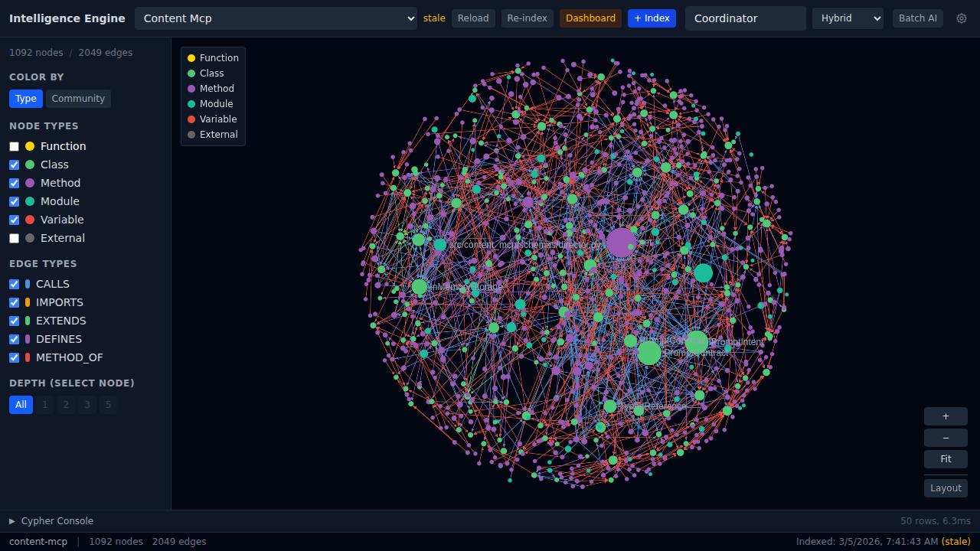Enable the Function node type checkbox
Image resolution: width=980 pixels, height=551 pixels.
click(x=13, y=146)
